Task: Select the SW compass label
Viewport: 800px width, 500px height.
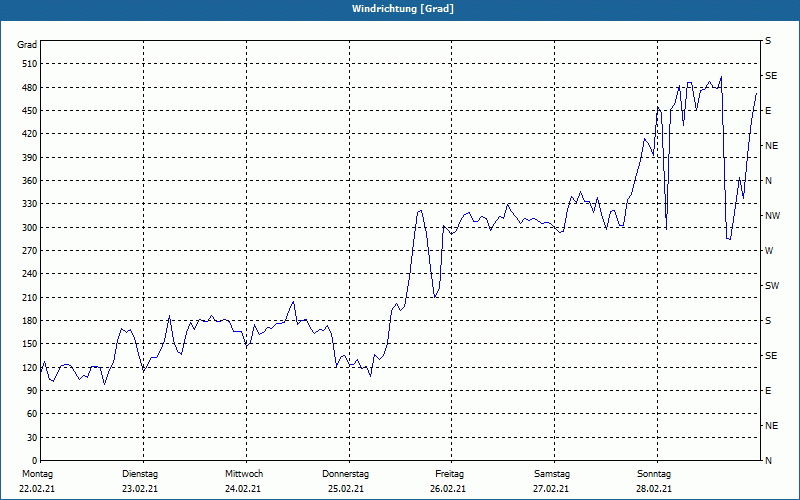Action: pos(772,286)
